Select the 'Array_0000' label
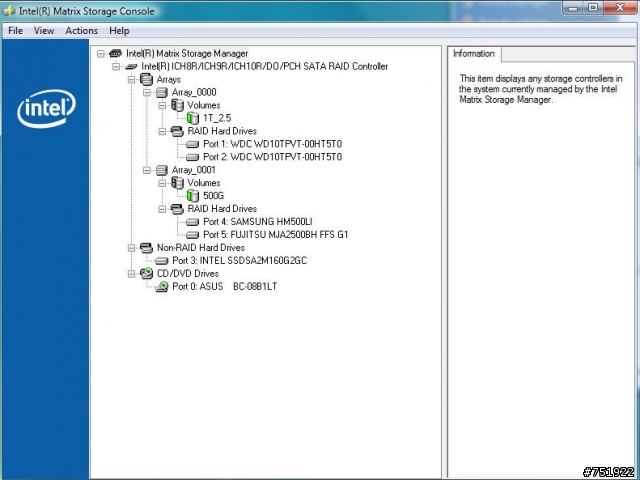 point(194,92)
